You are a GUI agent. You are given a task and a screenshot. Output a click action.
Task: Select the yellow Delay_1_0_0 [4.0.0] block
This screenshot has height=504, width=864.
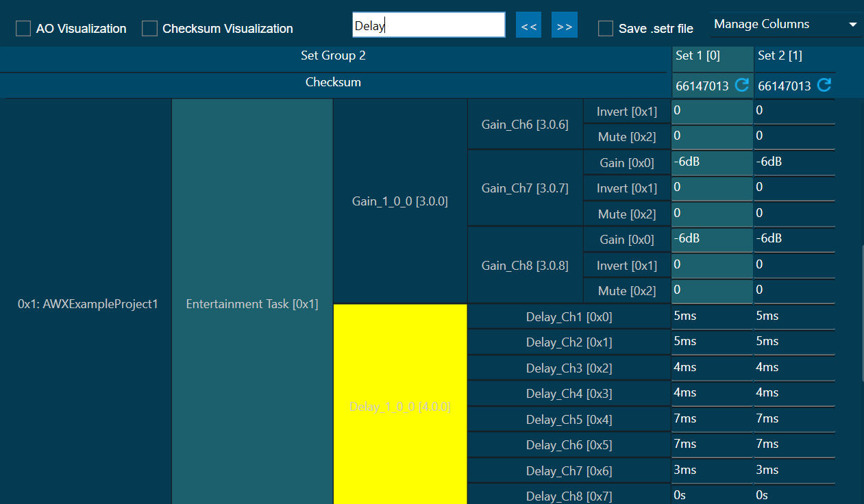coord(400,405)
